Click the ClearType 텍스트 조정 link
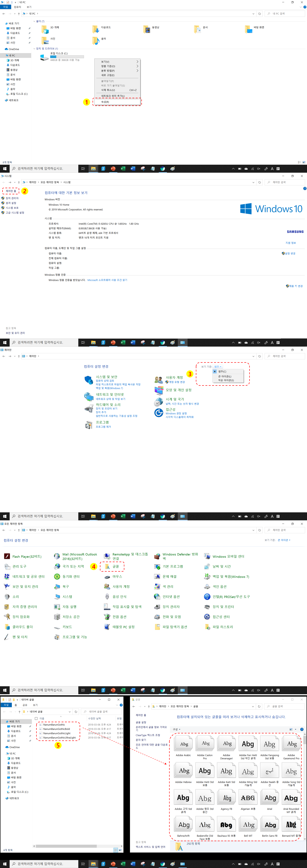Screen dimensions: 307x868 (x=148, y=735)
